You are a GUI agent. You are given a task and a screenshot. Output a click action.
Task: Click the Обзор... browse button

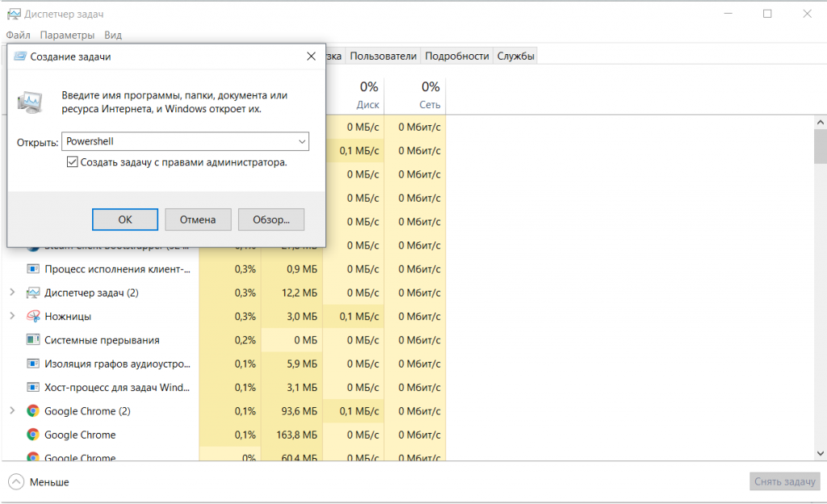coord(271,219)
